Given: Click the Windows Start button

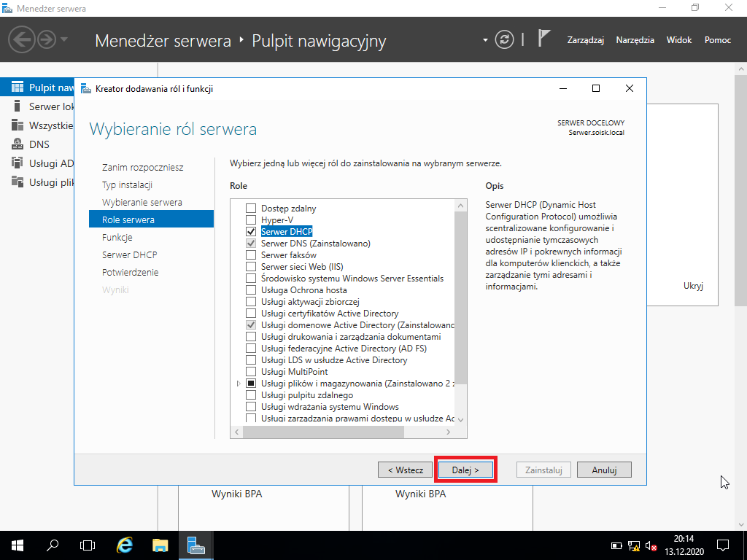Looking at the screenshot, I should (x=18, y=545).
